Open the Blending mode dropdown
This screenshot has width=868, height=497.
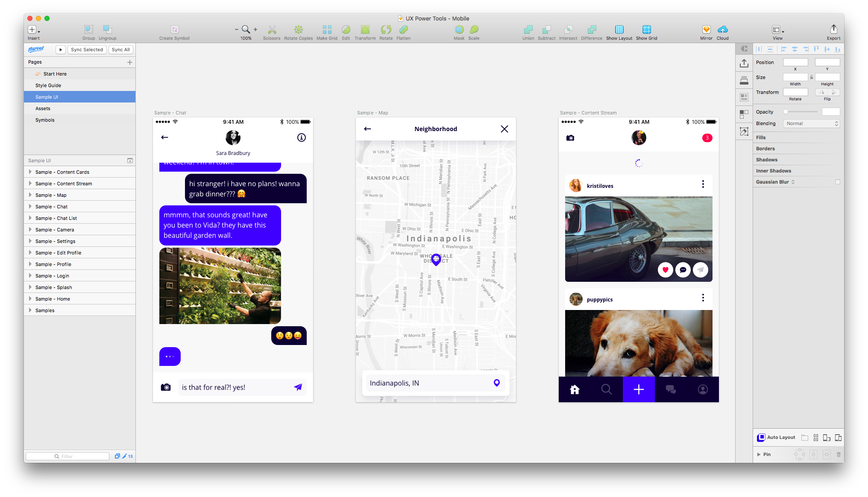[x=811, y=123]
